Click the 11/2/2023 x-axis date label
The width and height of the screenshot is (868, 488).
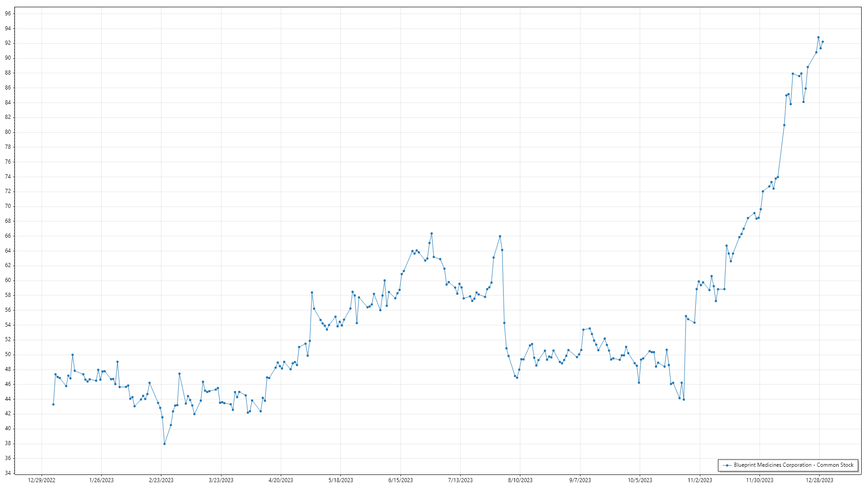click(x=700, y=480)
